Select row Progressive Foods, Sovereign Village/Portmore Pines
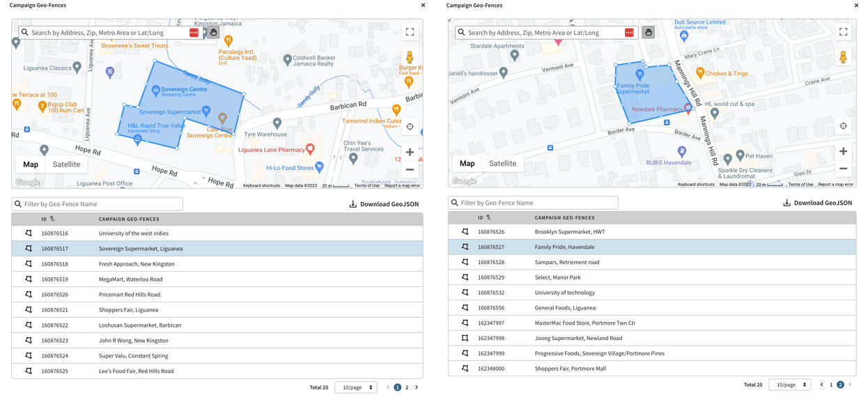868x400 pixels. 652,353
